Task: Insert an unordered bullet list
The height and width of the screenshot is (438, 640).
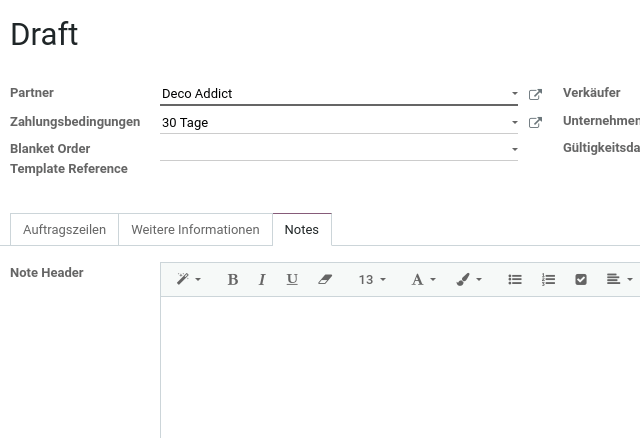Action: 515,280
